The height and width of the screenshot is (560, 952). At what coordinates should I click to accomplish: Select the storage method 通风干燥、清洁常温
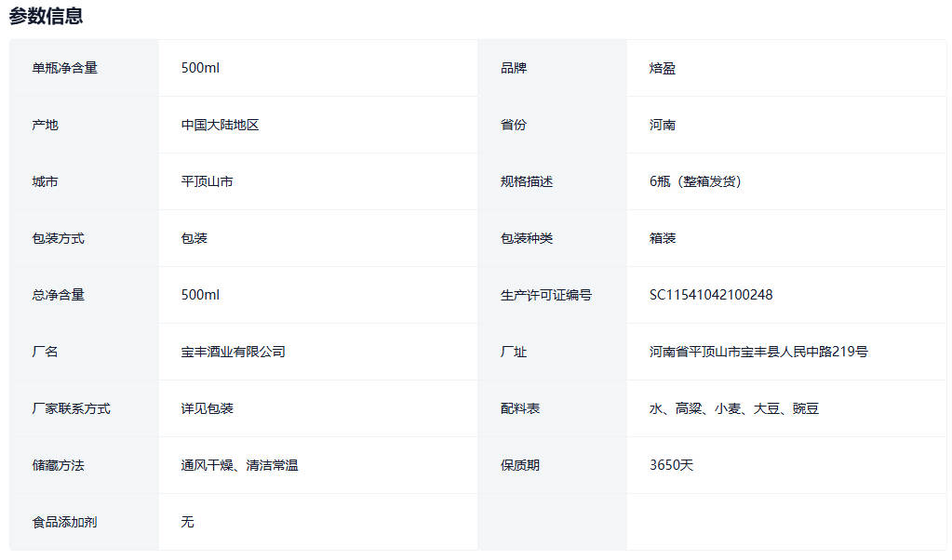[x=239, y=465]
